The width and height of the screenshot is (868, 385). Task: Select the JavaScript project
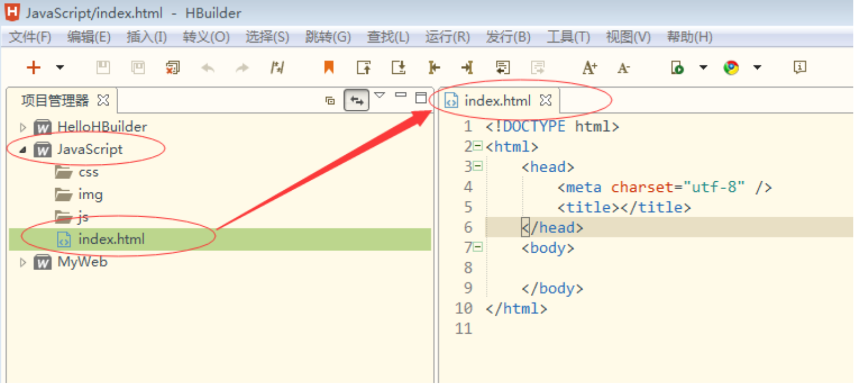click(90, 149)
